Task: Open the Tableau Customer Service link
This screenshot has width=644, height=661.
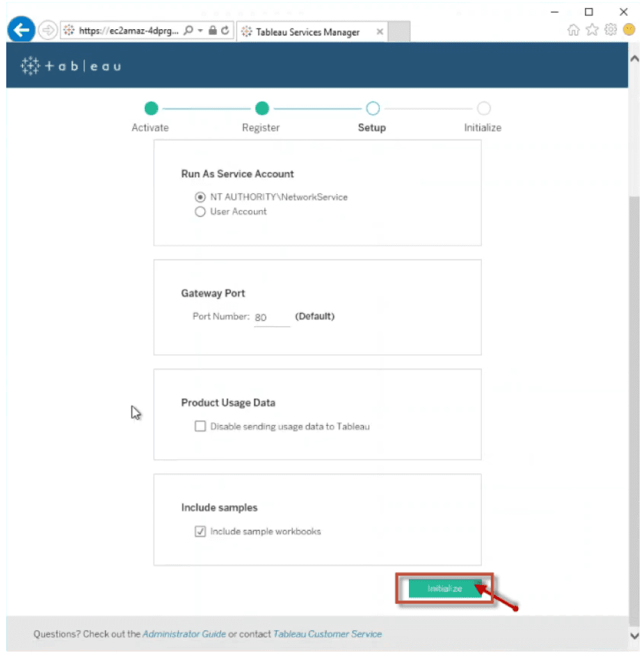Action: (x=328, y=634)
